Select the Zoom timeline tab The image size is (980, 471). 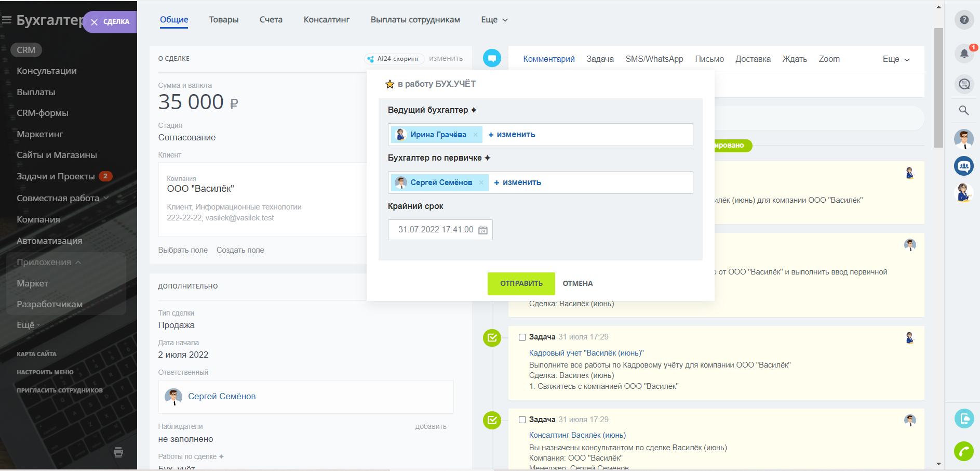pos(829,59)
